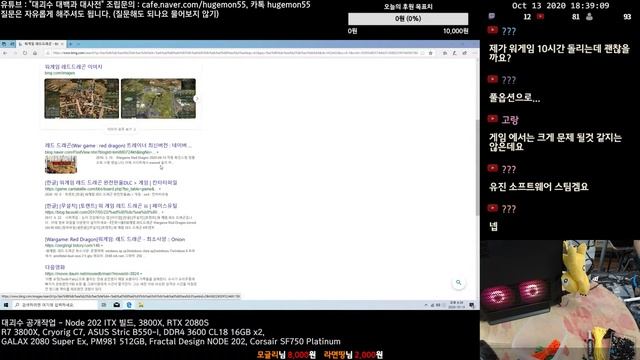640x360 pixels.
Task: Click the thumbnail under the trainer result
Action: pos(61,164)
